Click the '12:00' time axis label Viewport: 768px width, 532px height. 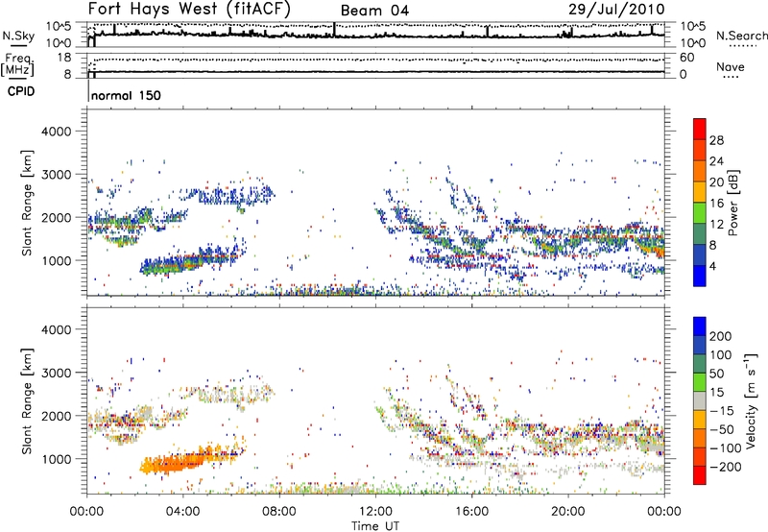point(375,512)
